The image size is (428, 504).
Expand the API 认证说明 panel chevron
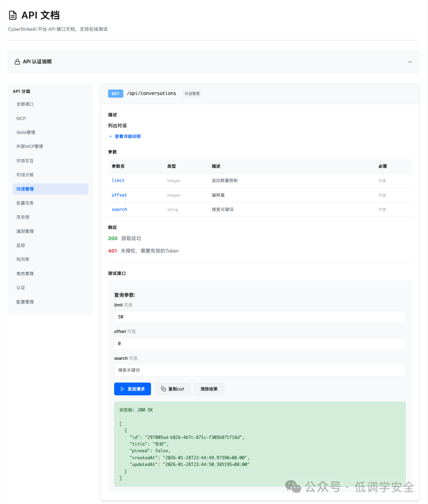coord(410,62)
